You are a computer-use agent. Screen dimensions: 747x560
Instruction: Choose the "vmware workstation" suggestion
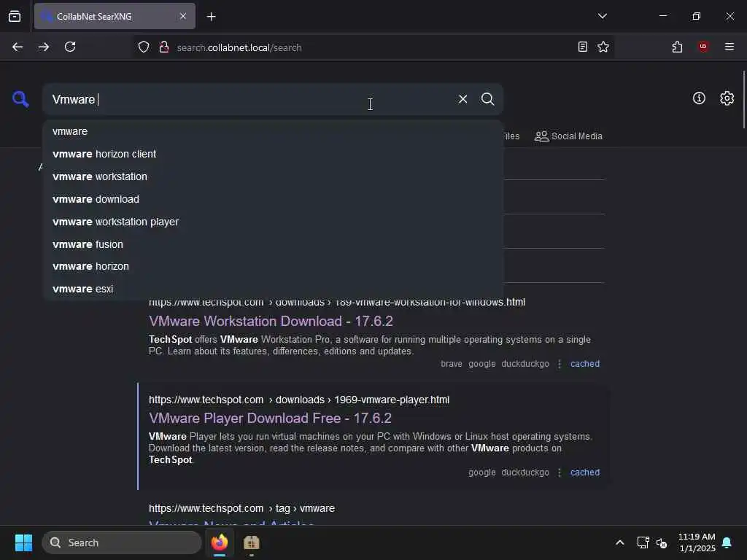tap(273, 176)
